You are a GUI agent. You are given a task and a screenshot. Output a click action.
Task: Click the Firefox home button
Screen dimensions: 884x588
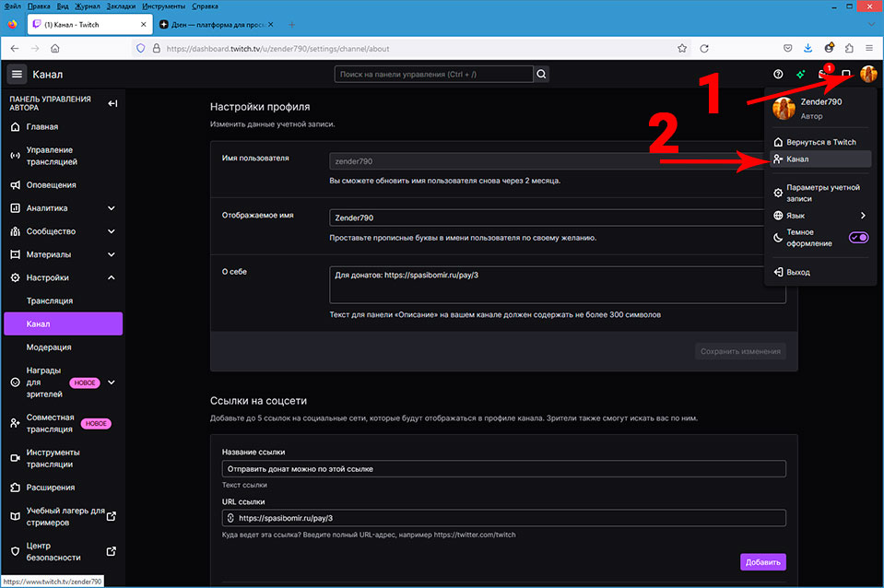coord(54,49)
